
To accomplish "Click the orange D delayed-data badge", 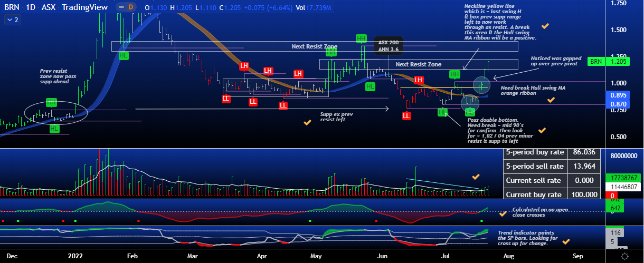I will click(x=131, y=7).
